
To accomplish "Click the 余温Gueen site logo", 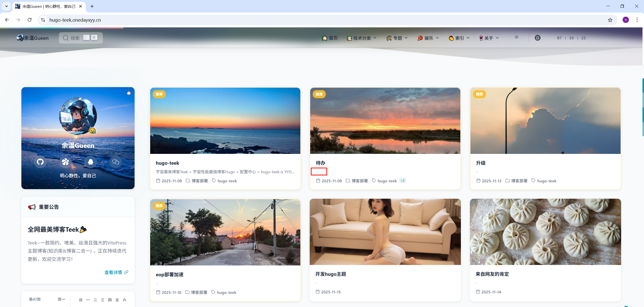I will pyautogui.click(x=33, y=38).
